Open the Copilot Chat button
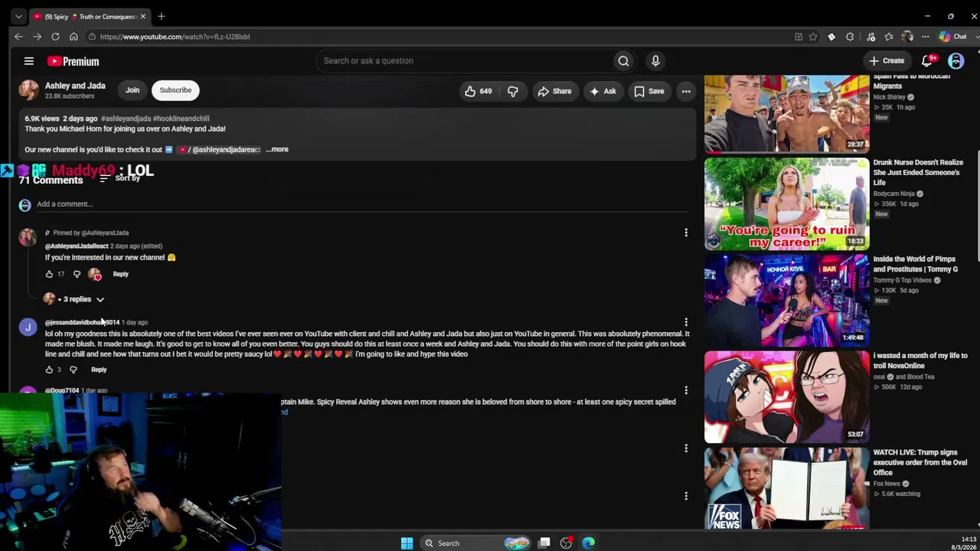The image size is (980, 551). pos(953,37)
